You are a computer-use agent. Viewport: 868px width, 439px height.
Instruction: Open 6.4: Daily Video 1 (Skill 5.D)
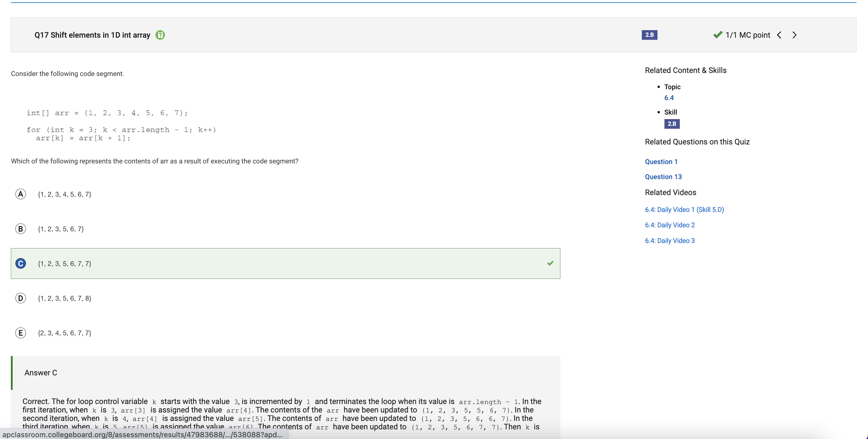pyautogui.click(x=684, y=210)
